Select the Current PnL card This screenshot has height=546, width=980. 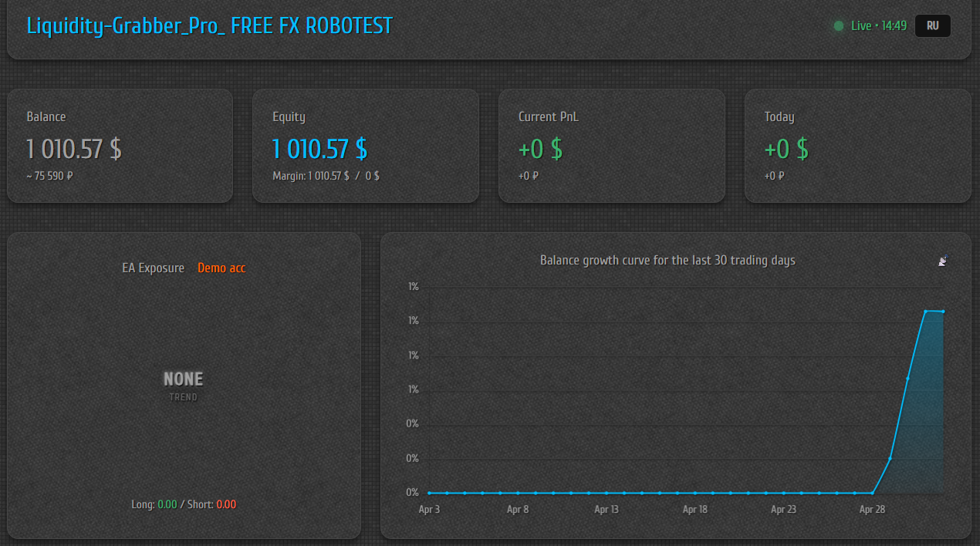coord(611,146)
